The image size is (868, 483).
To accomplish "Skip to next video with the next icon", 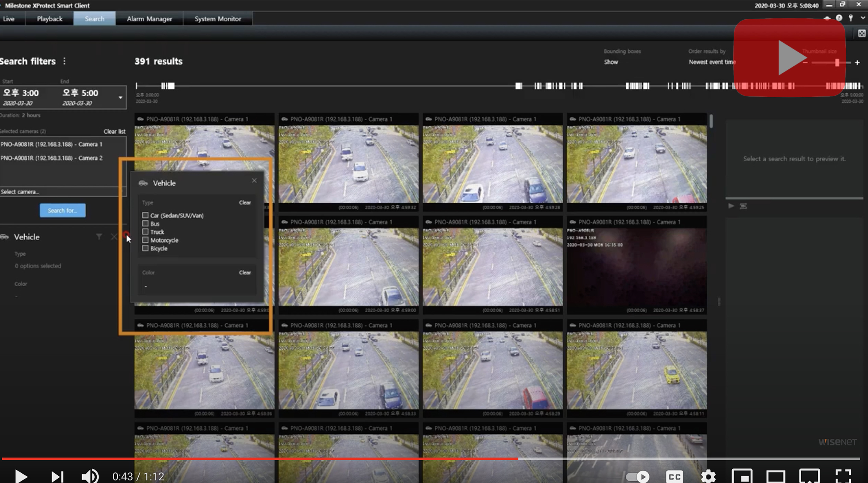I will (x=57, y=476).
